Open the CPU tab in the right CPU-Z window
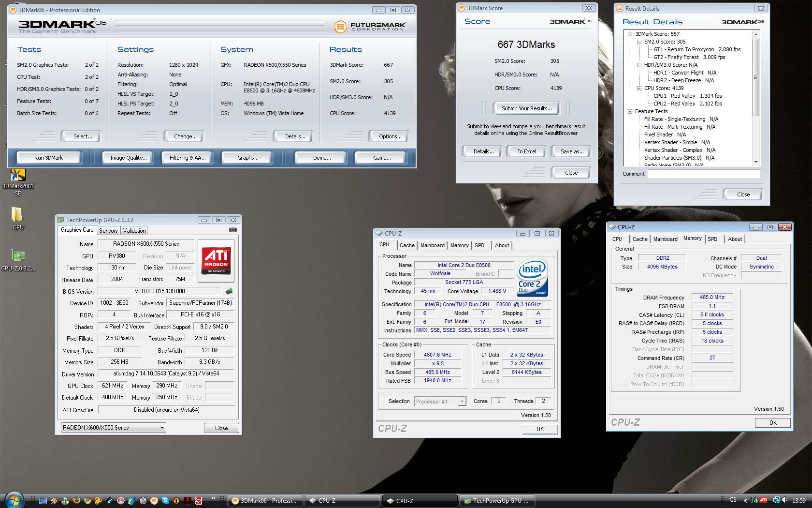 click(x=617, y=239)
